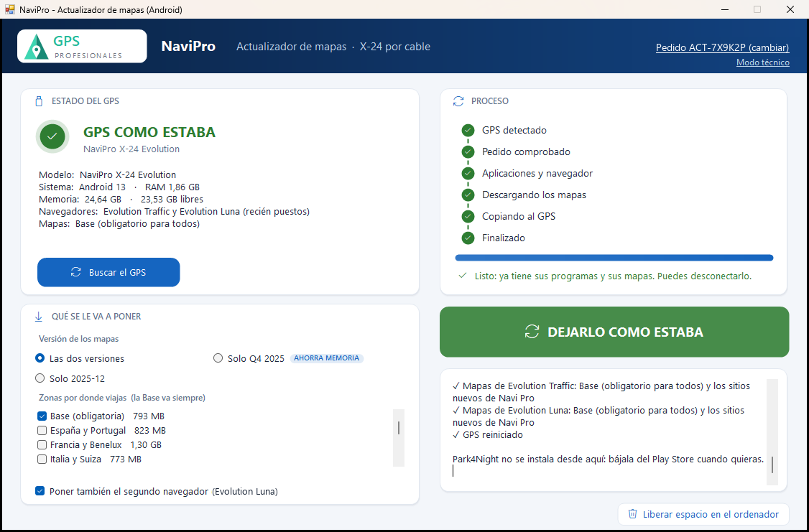Click the device icon beside ESTADO DEL GPS

(39, 101)
